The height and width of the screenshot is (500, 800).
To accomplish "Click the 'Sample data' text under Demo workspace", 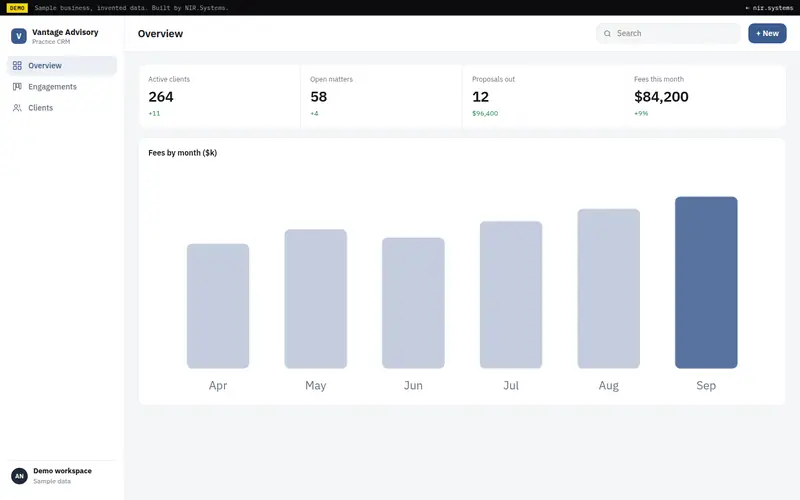I will point(52,481).
